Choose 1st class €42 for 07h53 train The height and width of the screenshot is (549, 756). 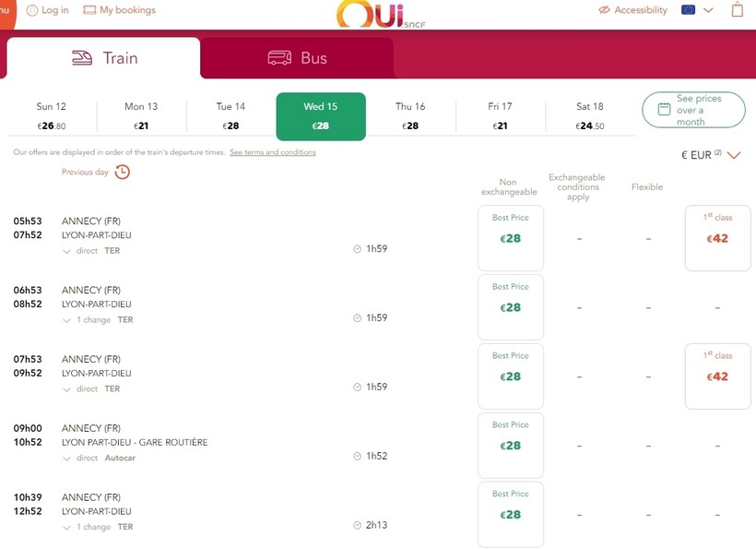point(717,376)
